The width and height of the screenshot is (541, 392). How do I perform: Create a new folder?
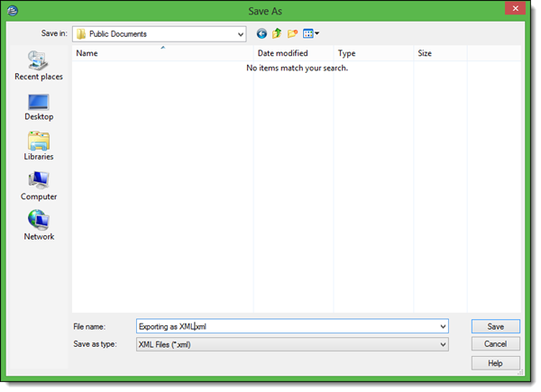[x=292, y=34]
